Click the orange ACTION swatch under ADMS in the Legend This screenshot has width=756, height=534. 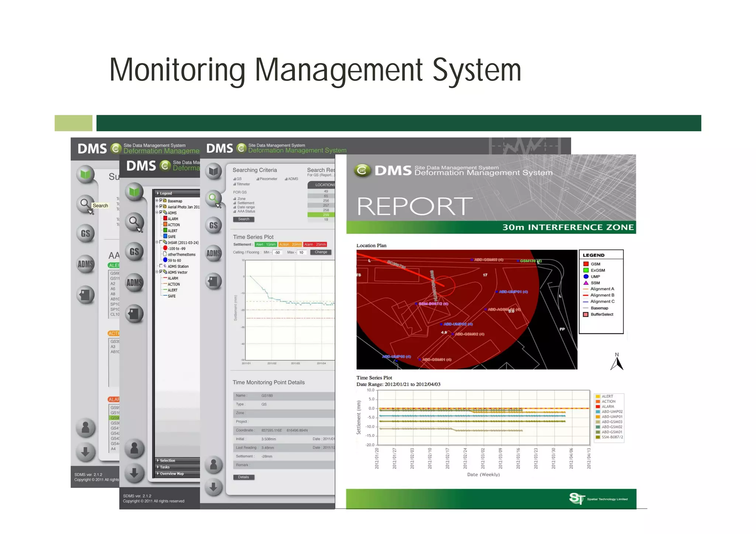pyautogui.click(x=165, y=224)
